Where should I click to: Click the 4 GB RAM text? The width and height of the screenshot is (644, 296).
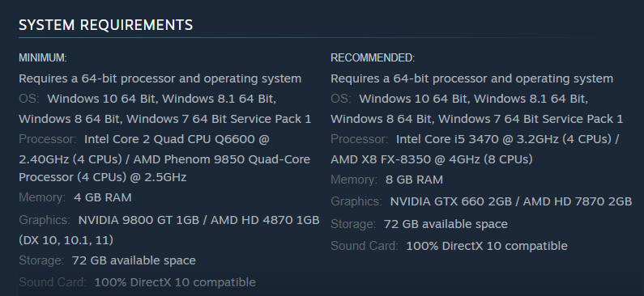pos(103,197)
